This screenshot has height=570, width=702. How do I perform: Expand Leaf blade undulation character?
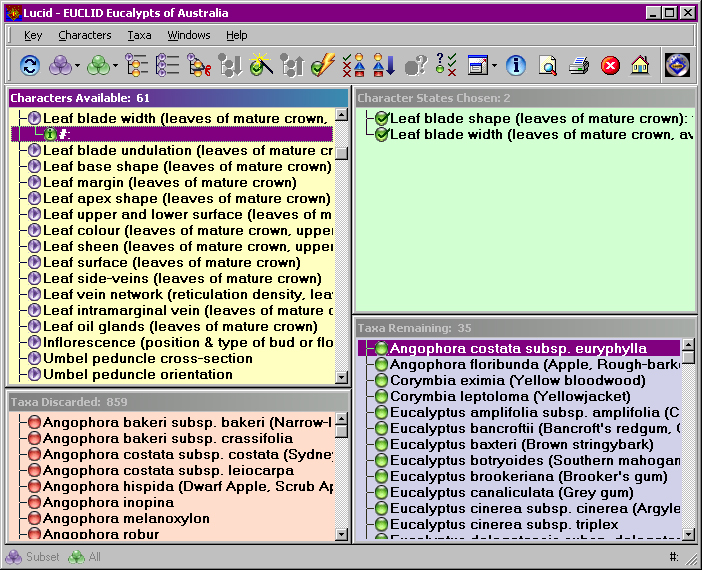(x=34, y=150)
